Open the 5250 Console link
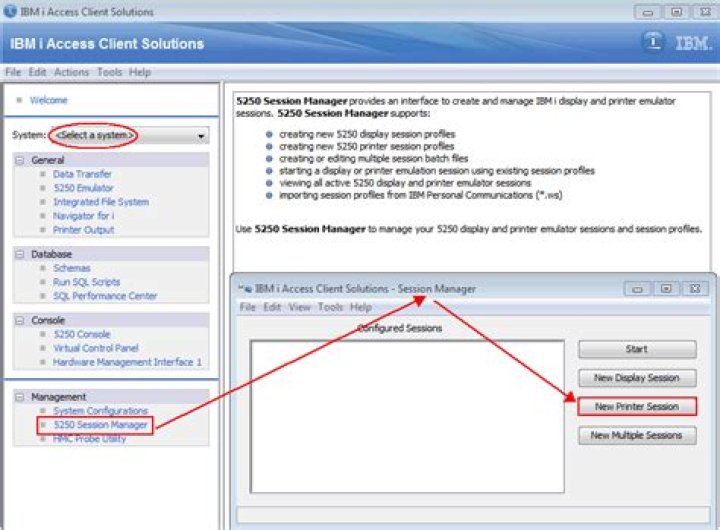Viewport: 720px width, 530px height. tap(82, 334)
